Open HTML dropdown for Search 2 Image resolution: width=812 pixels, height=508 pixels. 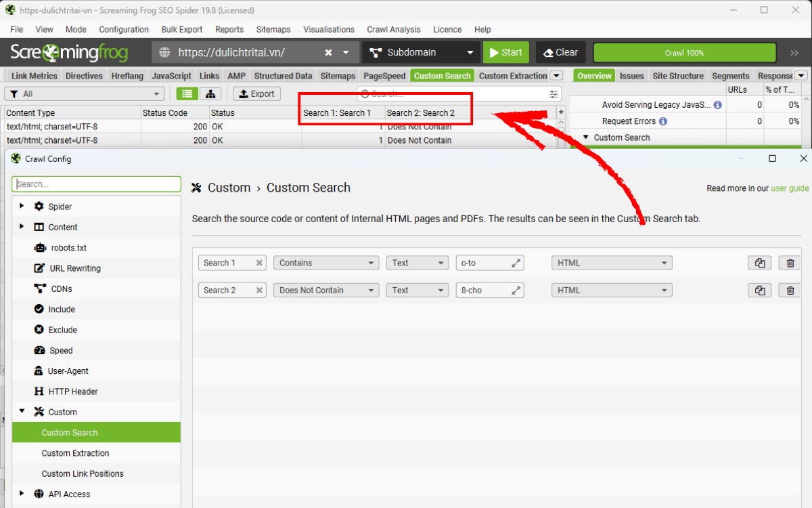tap(612, 290)
